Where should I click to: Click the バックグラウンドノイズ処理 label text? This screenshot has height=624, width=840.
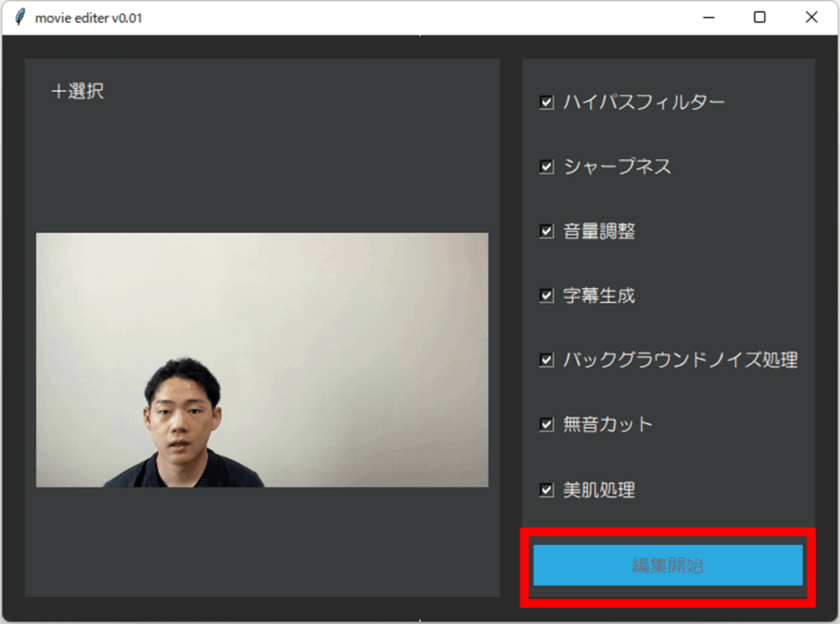680,360
